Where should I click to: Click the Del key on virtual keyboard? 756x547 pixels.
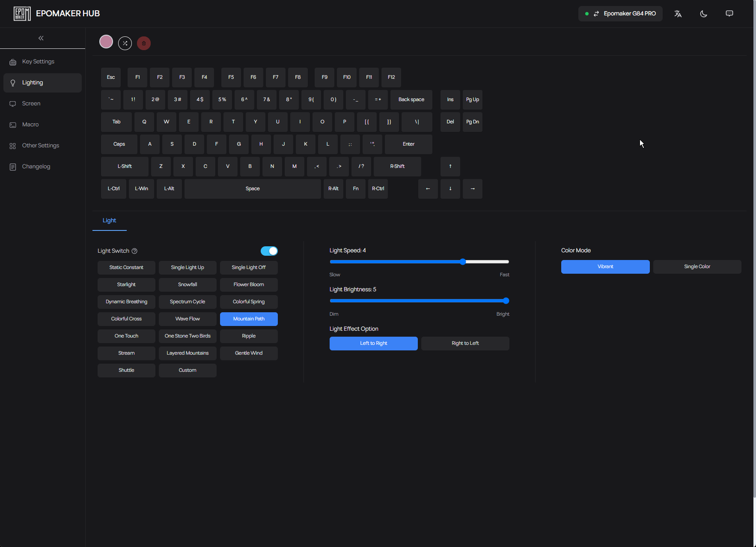tap(450, 122)
